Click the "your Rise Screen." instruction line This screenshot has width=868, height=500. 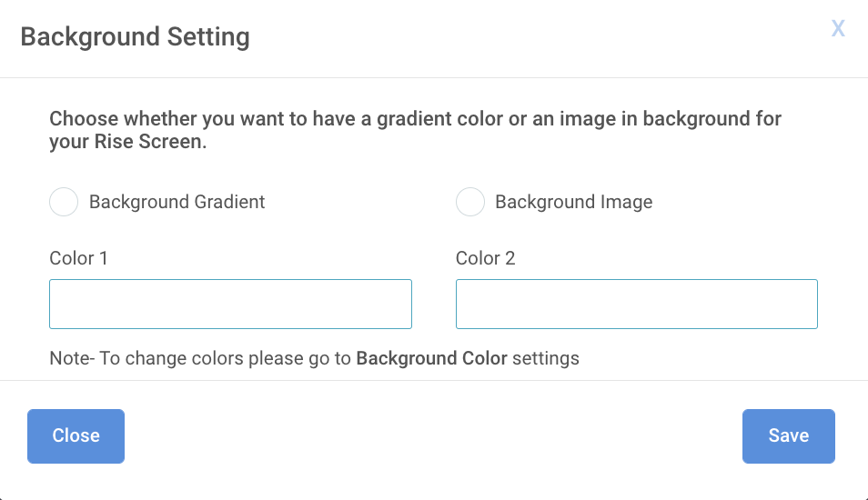127,143
